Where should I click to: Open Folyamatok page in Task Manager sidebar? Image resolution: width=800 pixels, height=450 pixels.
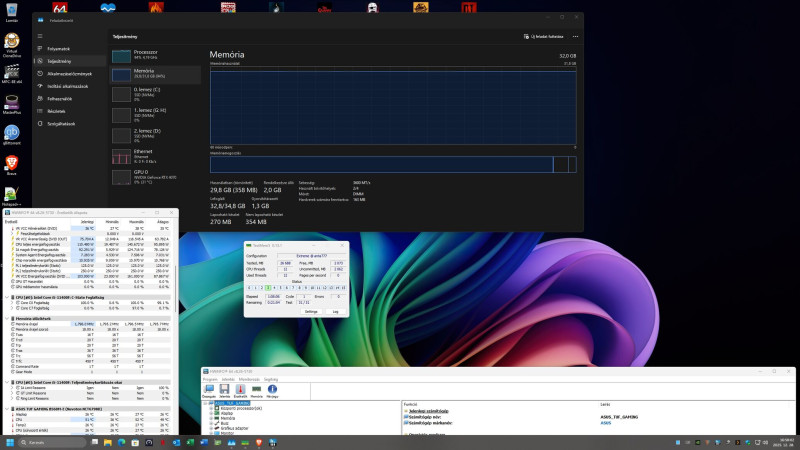[x=60, y=47]
